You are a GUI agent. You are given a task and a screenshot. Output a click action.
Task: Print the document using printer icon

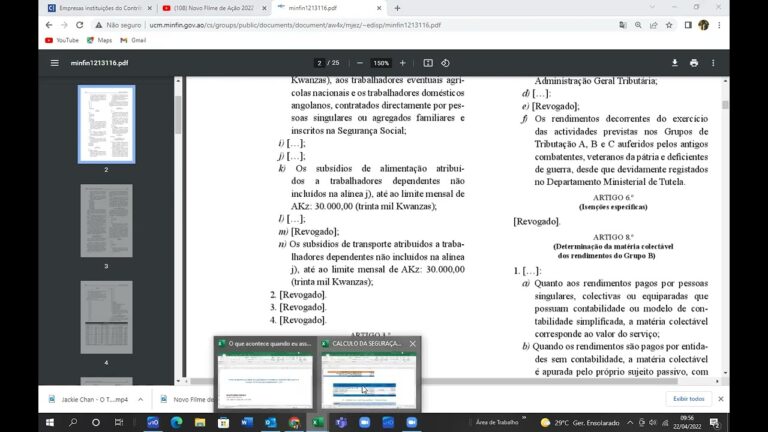pos(694,63)
